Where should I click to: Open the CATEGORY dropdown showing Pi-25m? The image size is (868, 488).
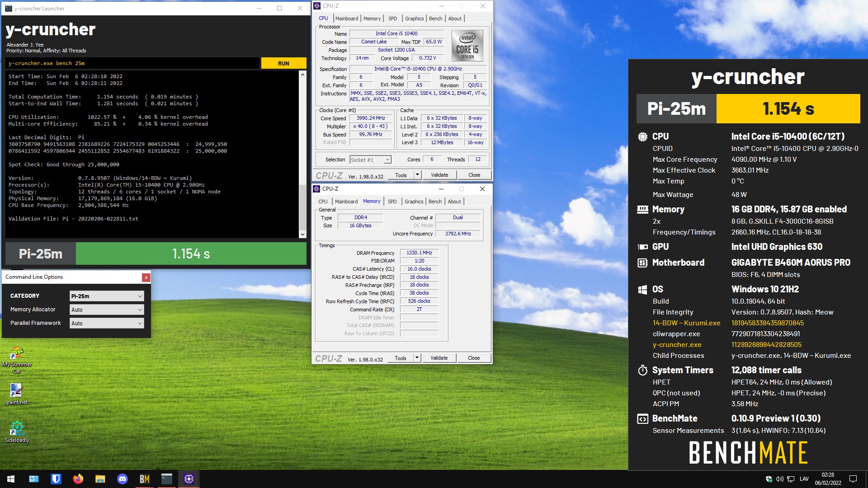coord(107,296)
